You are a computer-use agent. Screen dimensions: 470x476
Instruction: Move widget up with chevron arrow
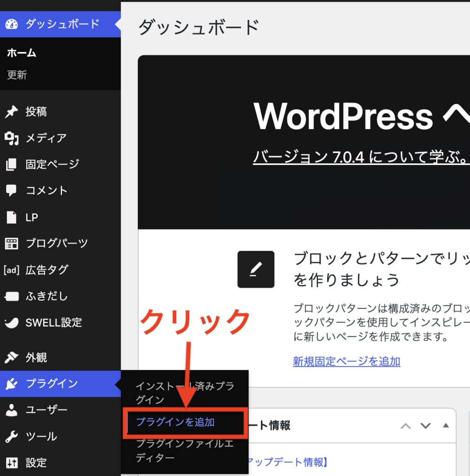pos(406,426)
